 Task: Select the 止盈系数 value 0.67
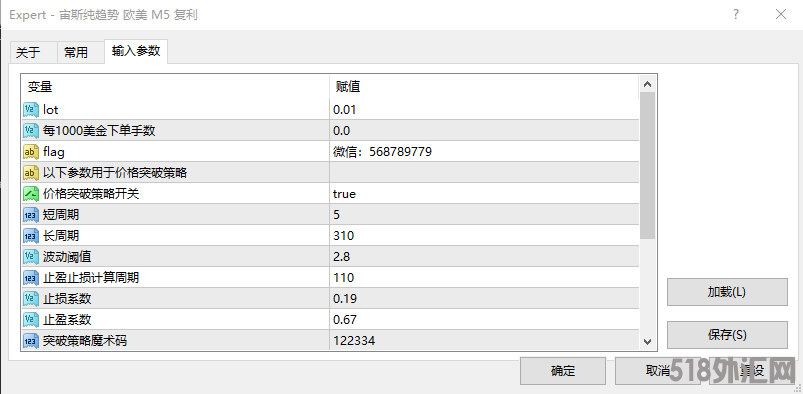coord(345,320)
